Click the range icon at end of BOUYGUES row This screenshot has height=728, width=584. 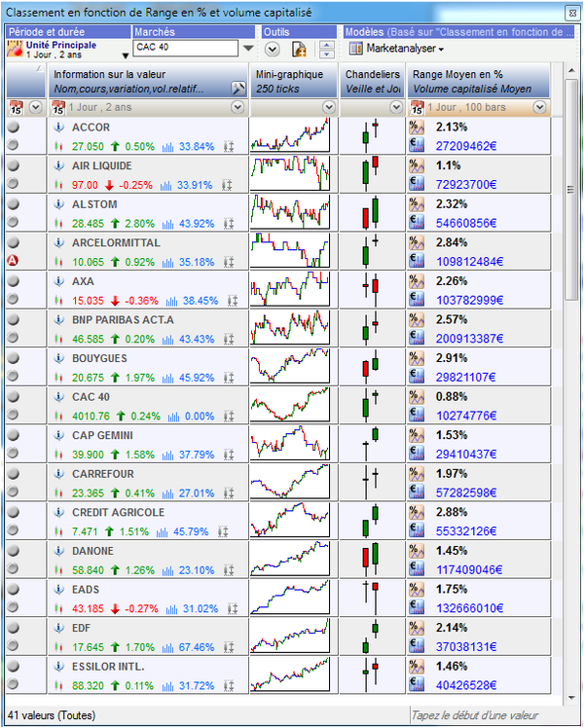point(229,378)
